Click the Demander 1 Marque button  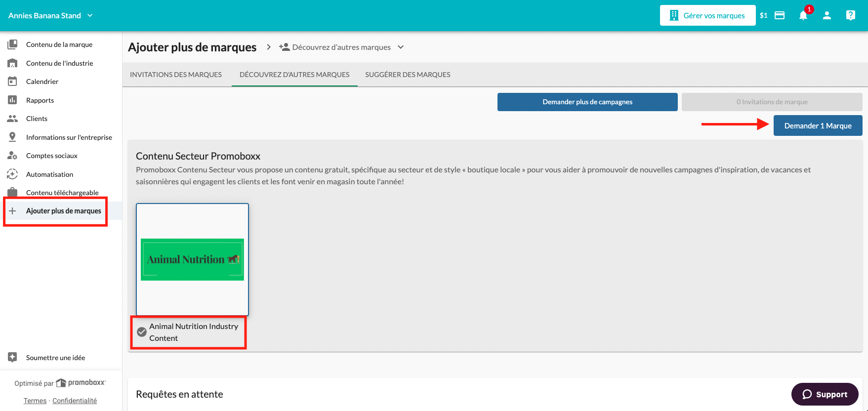[818, 125]
